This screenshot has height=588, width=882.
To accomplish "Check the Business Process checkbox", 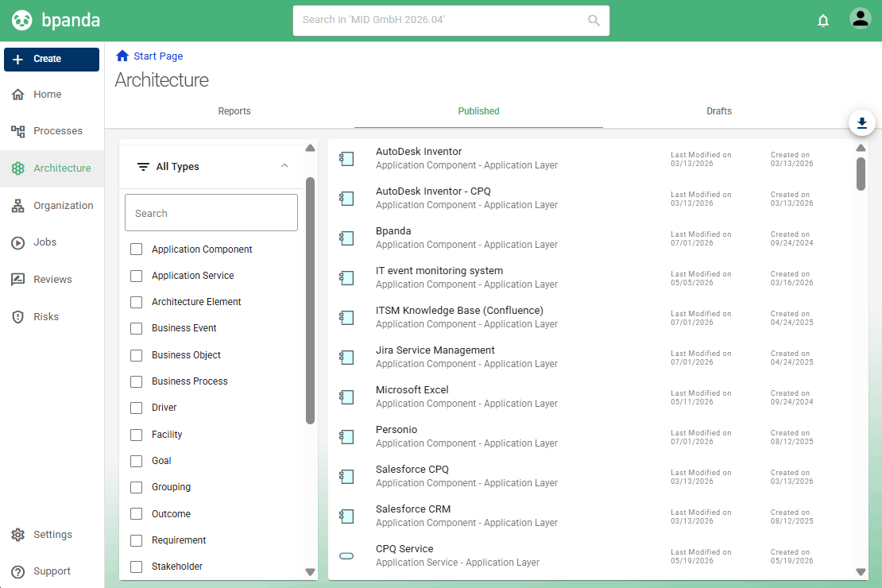I will [x=136, y=381].
